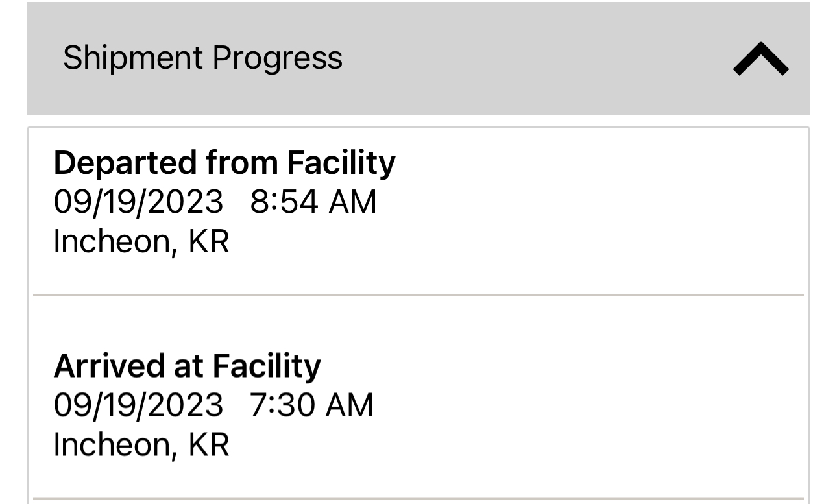Click the 8:54 AM departure time
The height and width of the screenshot is (504, 837).
[x=313, y=201]
